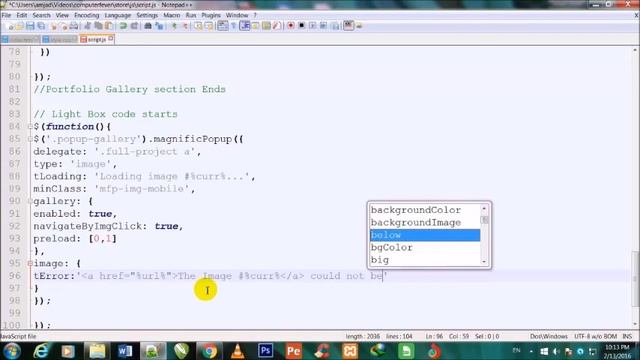
Task: Click autocomplete list scroll-down arrow
Action: (x=484, y=261)
